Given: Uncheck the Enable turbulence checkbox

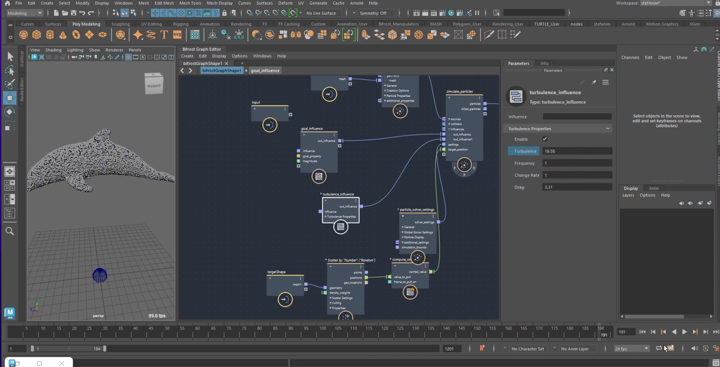Looking at the screenshot, I should (x=545, y=139).
